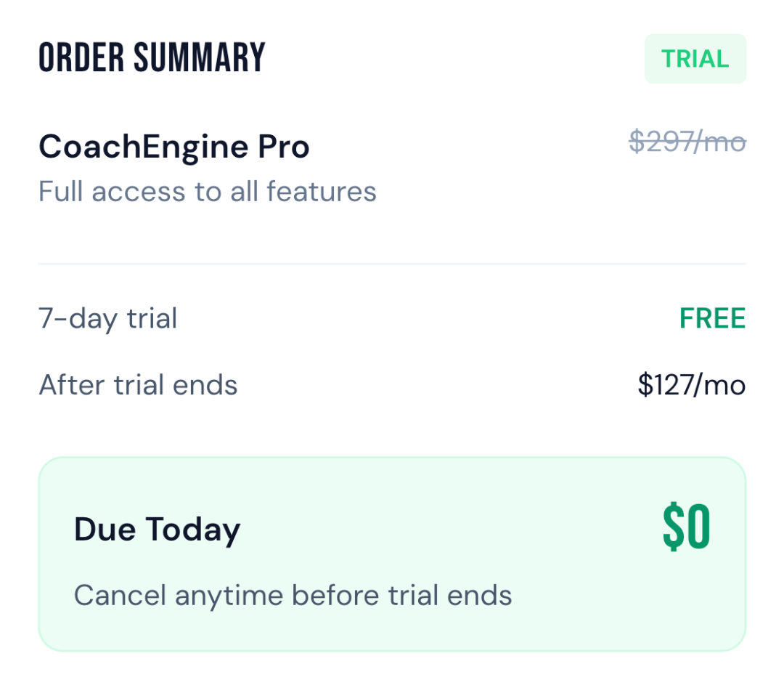This screenshot has height=693, width=784.
Task: Click the slash-mo suffix of the $127 price
Action: [x=720, y=385]
